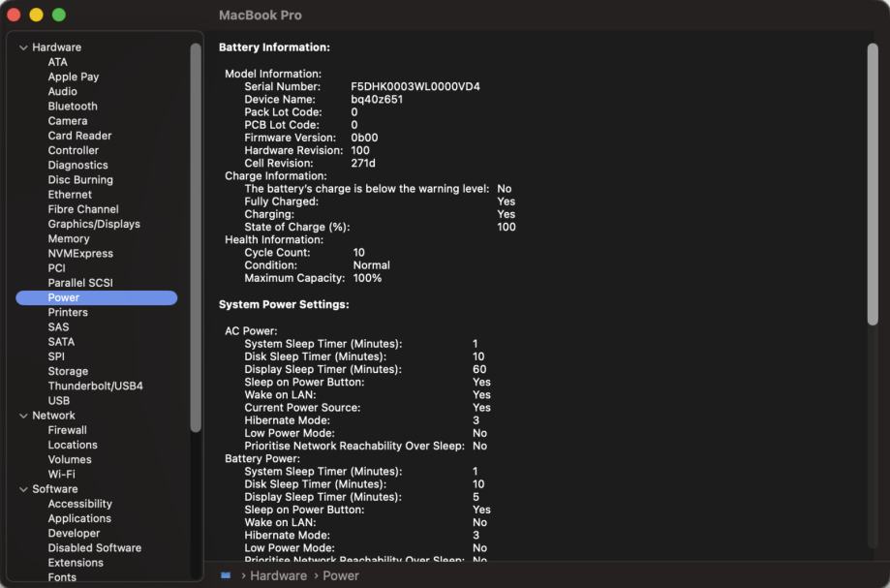The image size is (890, 588).
Task: Click the Firmware Version value 0b00
Action: pos(364,138)
